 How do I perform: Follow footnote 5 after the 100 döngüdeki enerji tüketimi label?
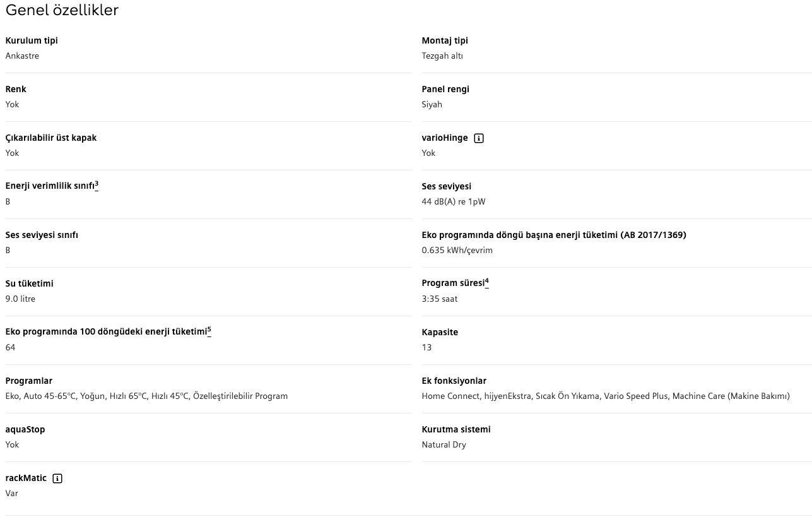209,330
